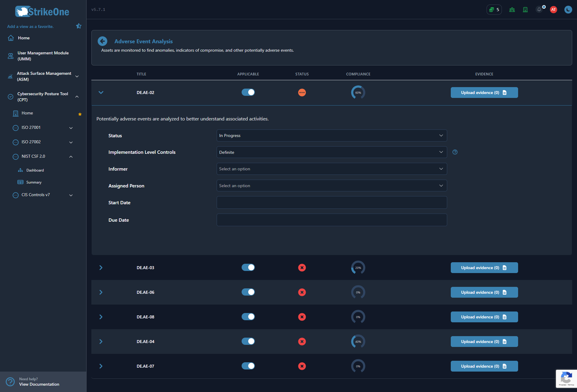
Task: Click the DE.AE-07 red status icon
Action: (302, 366)
